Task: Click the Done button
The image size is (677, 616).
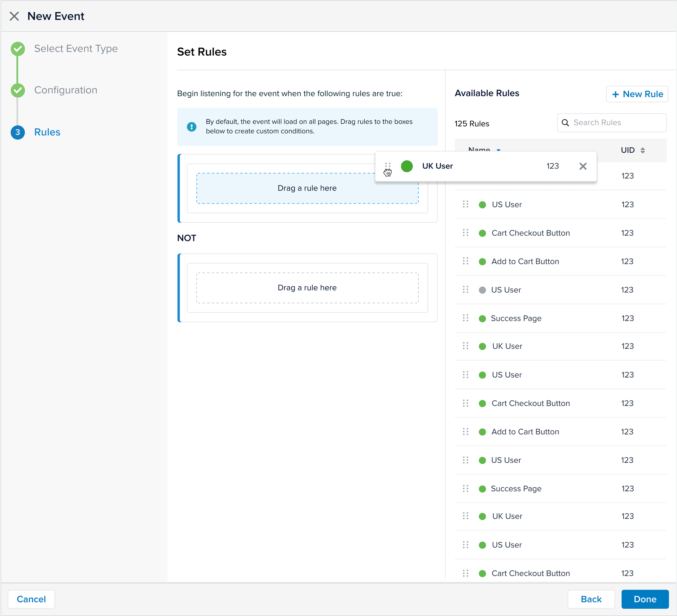Action: (645, 599)
